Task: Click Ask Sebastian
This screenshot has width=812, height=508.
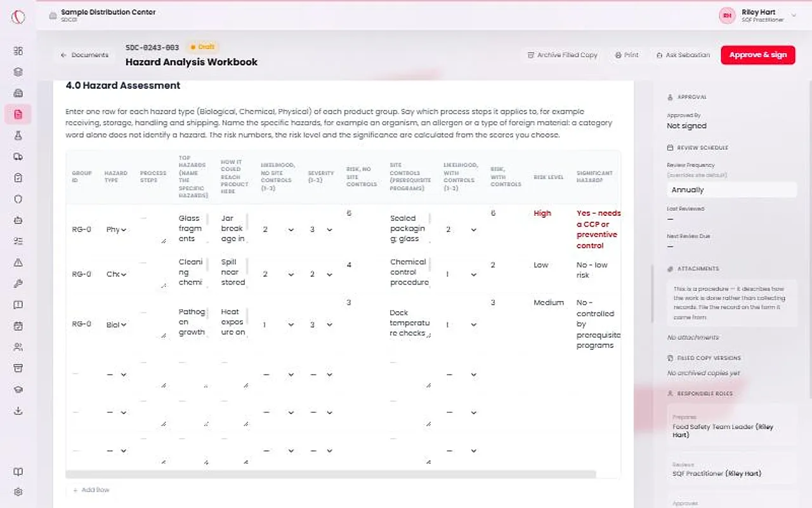Action: coord(683,55)
